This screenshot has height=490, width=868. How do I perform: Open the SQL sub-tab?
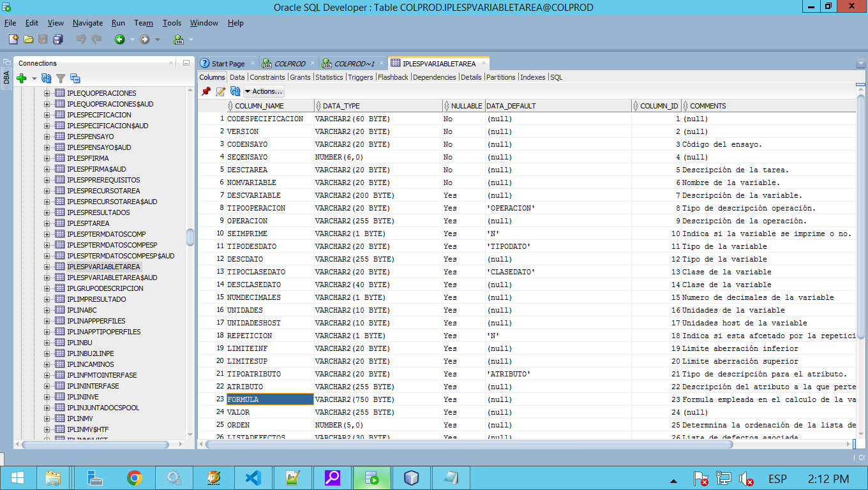pos(557,77)
